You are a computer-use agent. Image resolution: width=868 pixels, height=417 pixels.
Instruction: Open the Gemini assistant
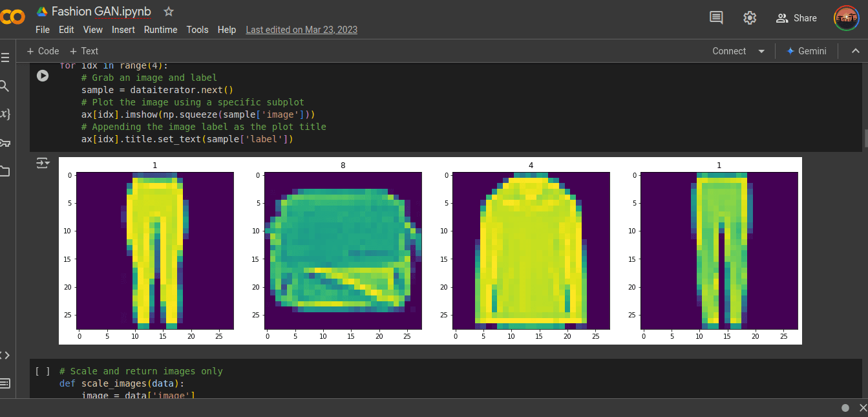pos(806,51)
